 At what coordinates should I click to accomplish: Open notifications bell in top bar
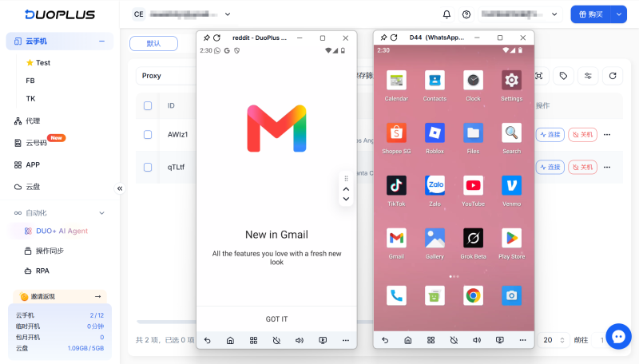pyautogui.click(x=447, y=14)
